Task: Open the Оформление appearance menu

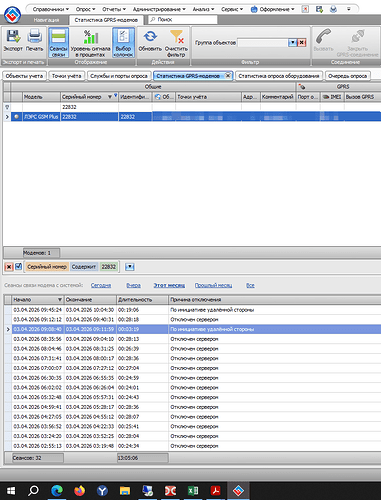Action: point(272,9)
